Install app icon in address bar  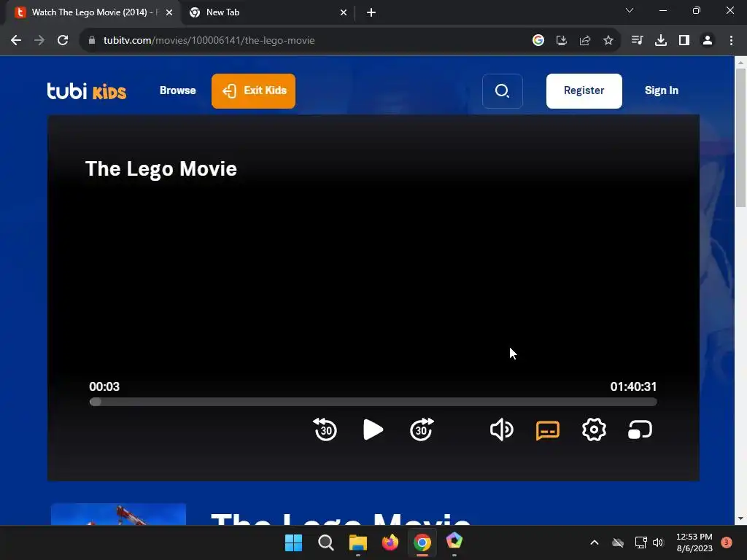click(x=562, y=41)
